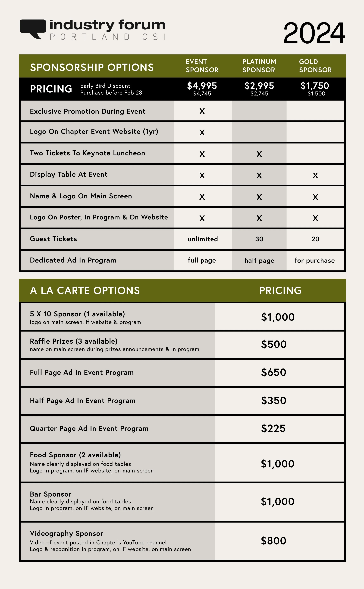Click the $1,500 early bird Gold price
Viewport: 364px width, 589px height.
(x=316, y=94)
